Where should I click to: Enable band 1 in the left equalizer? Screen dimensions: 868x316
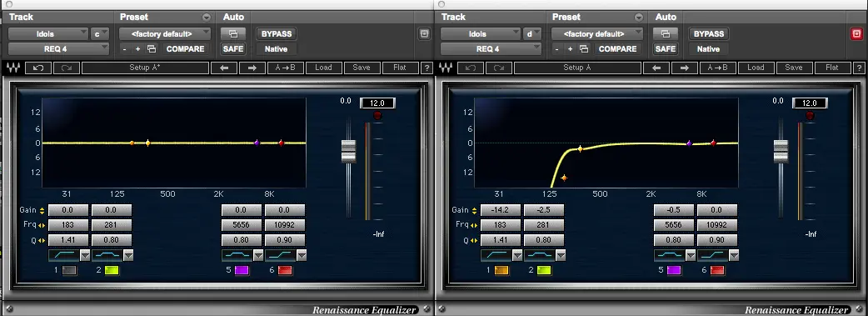[69, 270]
